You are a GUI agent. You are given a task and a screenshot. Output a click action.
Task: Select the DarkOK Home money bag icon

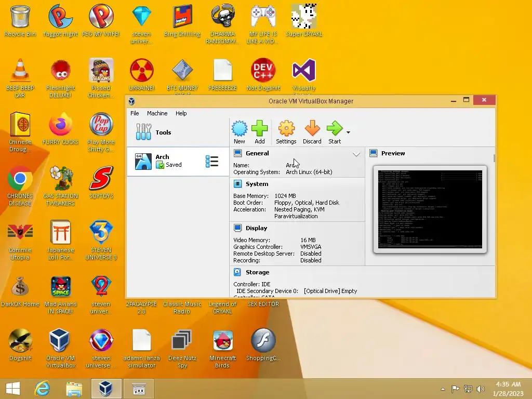(x=20, y=291)
